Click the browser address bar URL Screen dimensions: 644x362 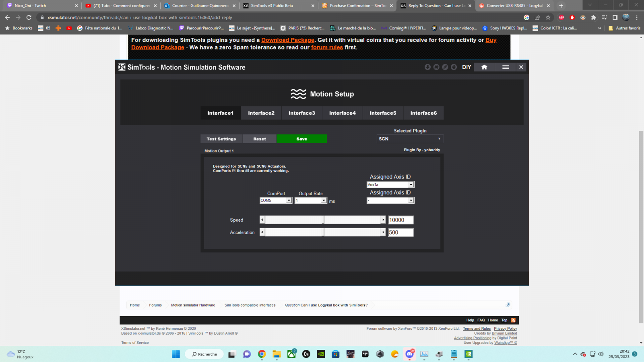[140, 17]
